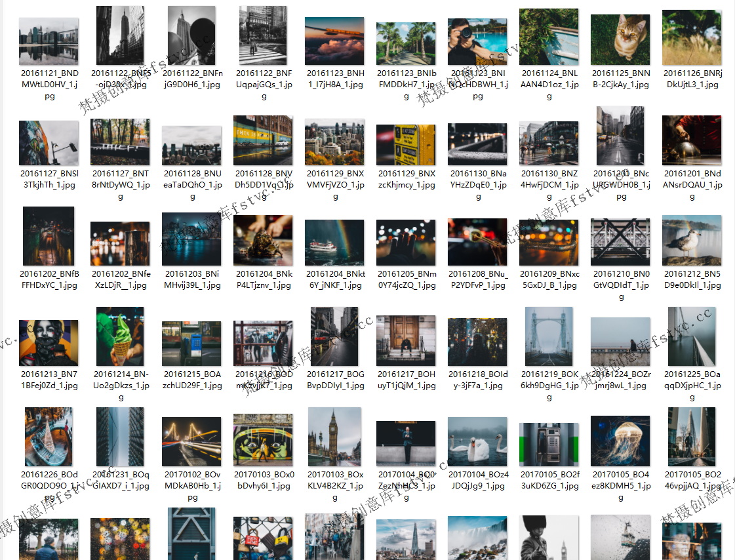Select orange bokeh thumbnail 20161209_BNxc5GxDJ_B_1.jpg
This screenshot has width=735, height=560.
549,243
